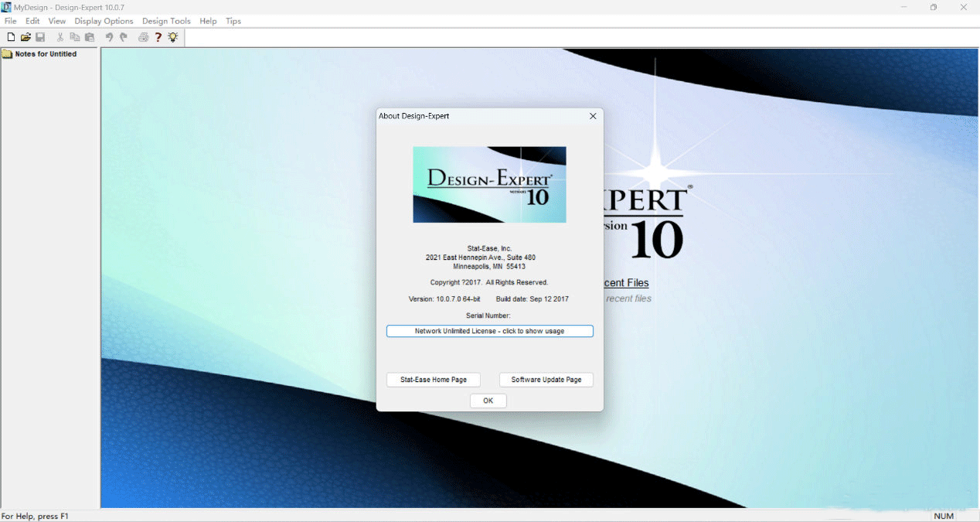Click the Paste clipboard icon
Viewport: 980px width, 522px height.
[90, 37]
